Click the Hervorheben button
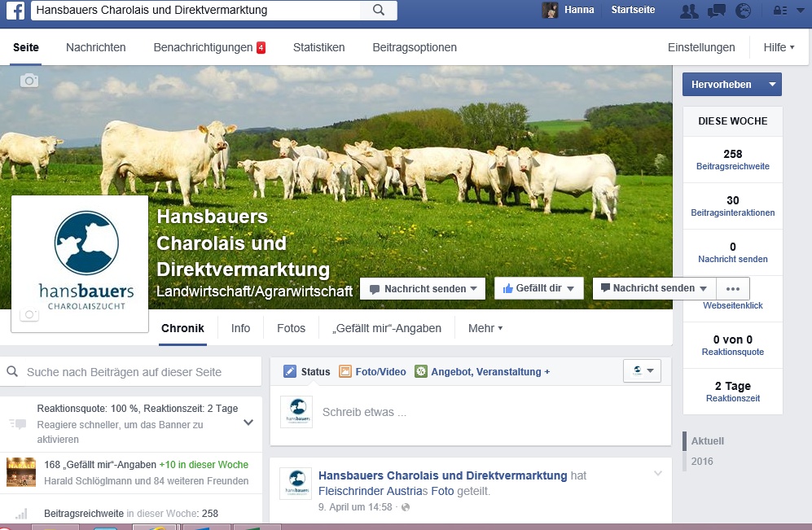812x530 pixels. pos(722,85)
